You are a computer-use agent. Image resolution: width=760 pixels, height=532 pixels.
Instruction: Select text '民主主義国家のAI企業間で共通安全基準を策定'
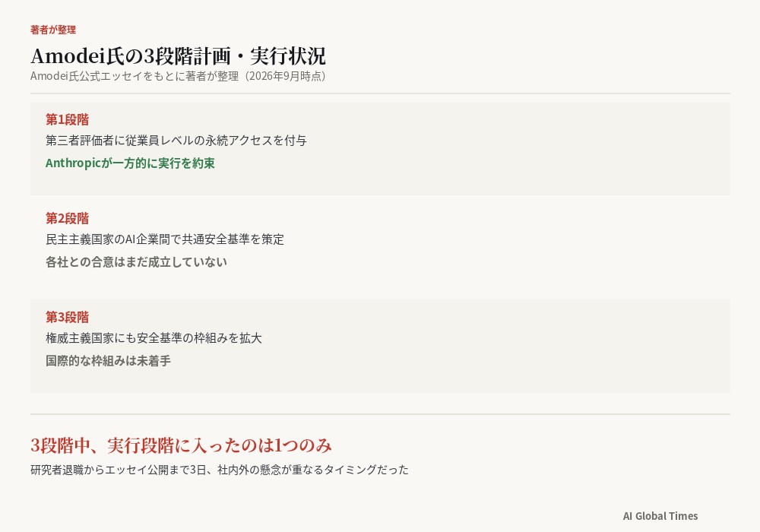165,239
